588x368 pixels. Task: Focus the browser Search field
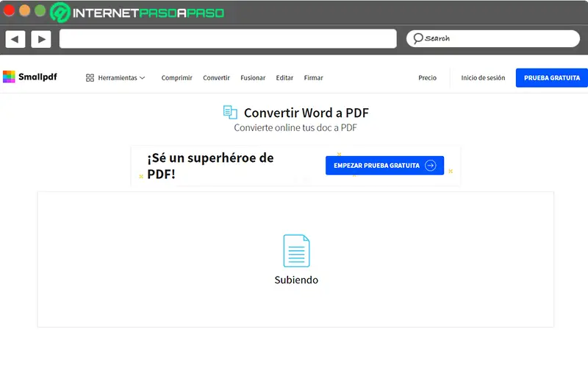point(493,38)
